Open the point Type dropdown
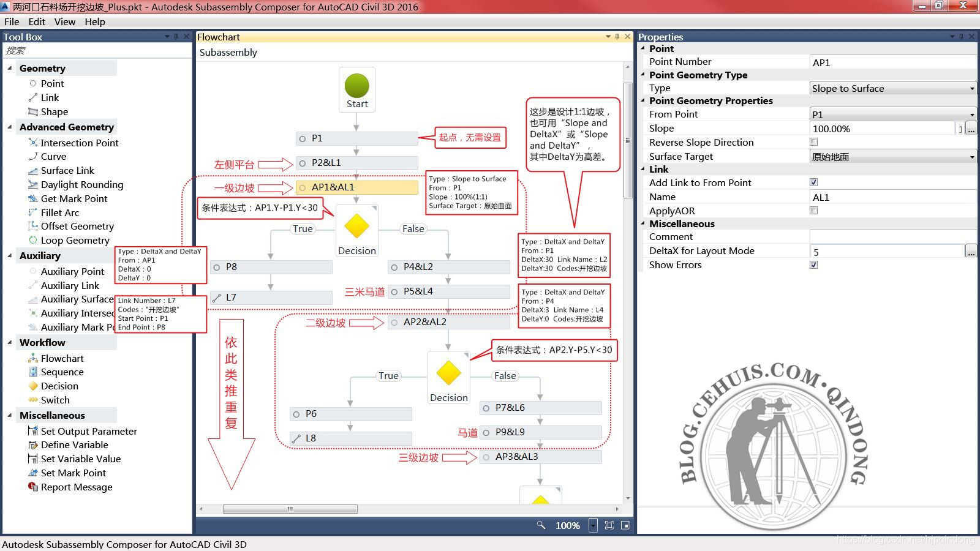This screenshot has height=551, width=980. pos(893,88)
